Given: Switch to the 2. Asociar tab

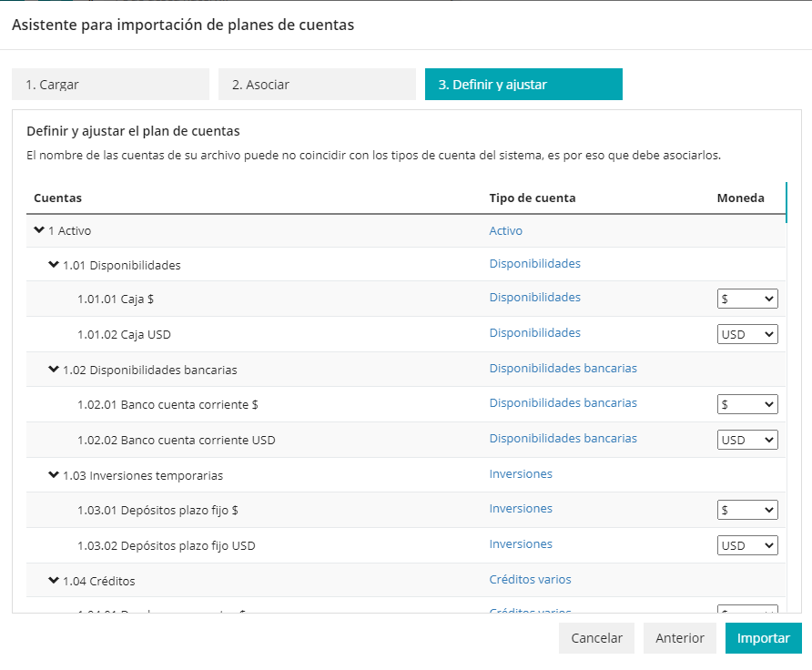Looking at the screenshot, I should pos(317,85).
